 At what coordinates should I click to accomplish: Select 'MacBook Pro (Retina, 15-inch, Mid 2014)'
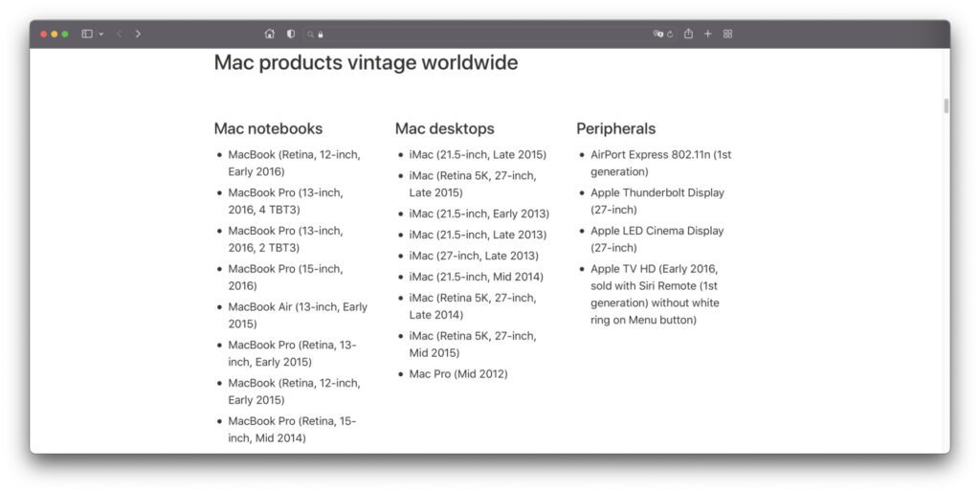(x=292, y=429)
